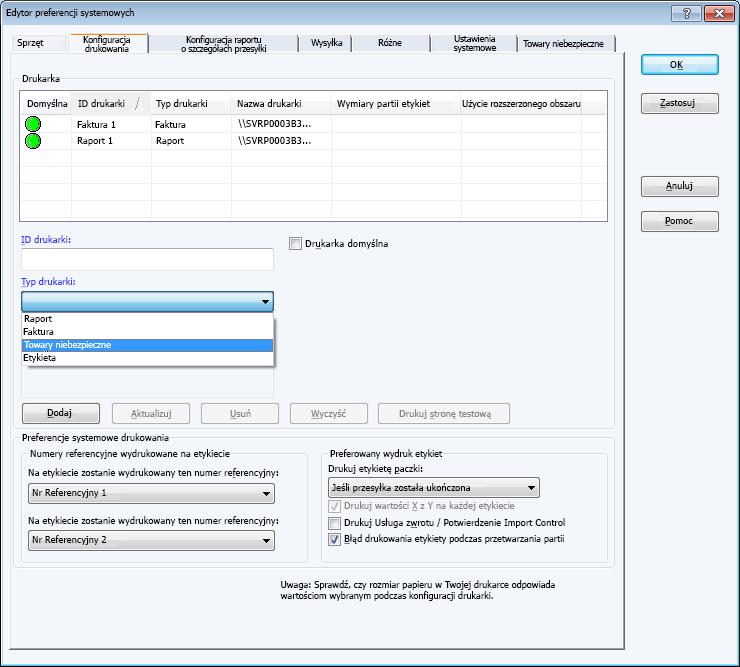Screen dimensions: 740x667
Task: Toggle Drukarka domyślna checkbox
Action: tap(295, 244)
